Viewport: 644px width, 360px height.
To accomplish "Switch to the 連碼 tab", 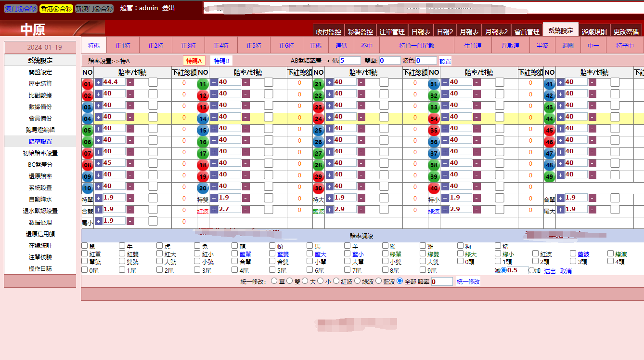I will [341, 45].
